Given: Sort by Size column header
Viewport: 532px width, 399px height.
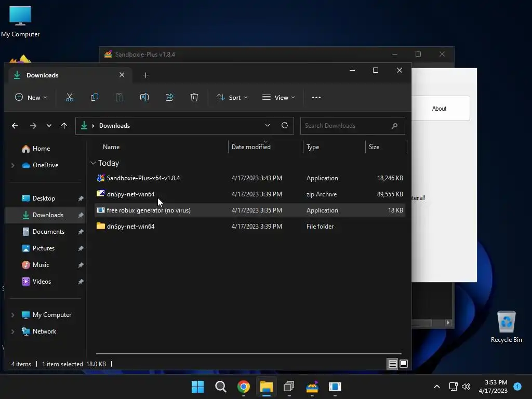Looking at the screenshot, I should click(374, 147).
